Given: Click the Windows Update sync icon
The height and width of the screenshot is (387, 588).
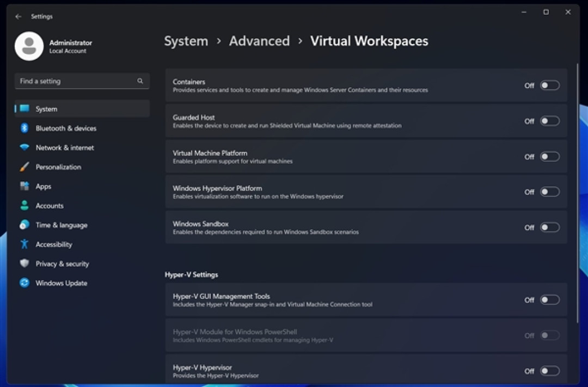Looking at the screenshot, I should coord(24,282).
